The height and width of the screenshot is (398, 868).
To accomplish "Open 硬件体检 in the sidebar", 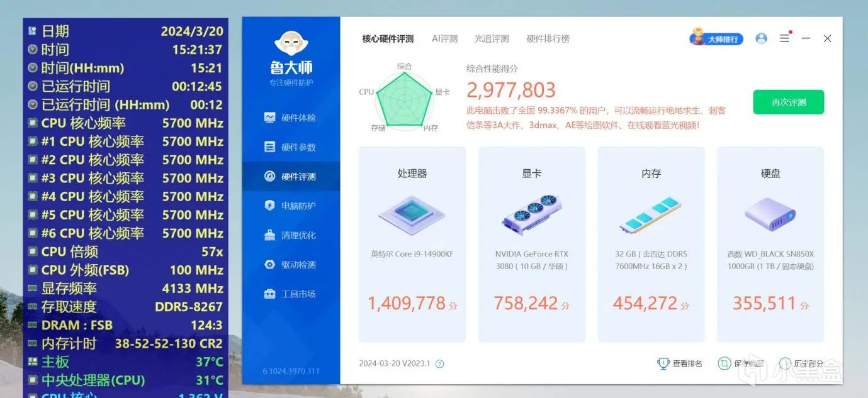I will click(x=291, y=118).
